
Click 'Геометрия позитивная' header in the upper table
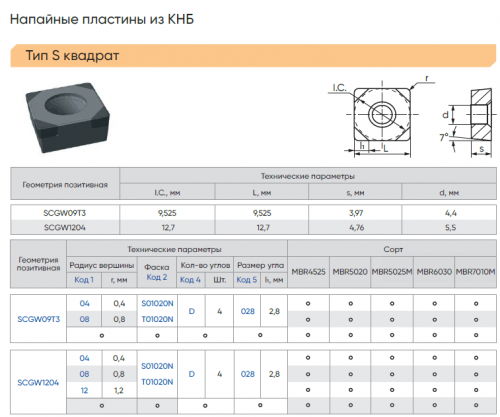tap(65, 185)
